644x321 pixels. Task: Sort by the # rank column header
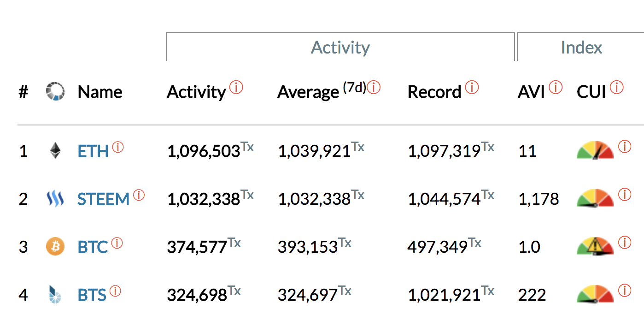23,92
